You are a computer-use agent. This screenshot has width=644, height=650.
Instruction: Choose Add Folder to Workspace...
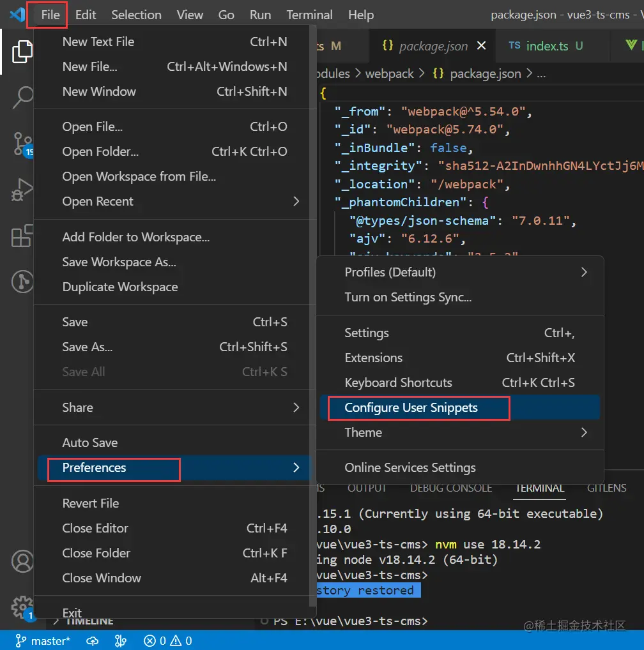coord(174,237)
